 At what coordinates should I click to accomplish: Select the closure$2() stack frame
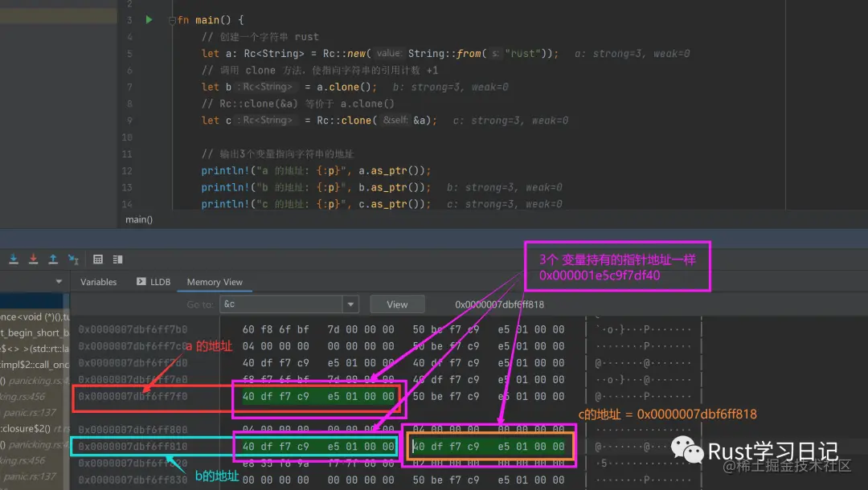click(x=35, y=429)
